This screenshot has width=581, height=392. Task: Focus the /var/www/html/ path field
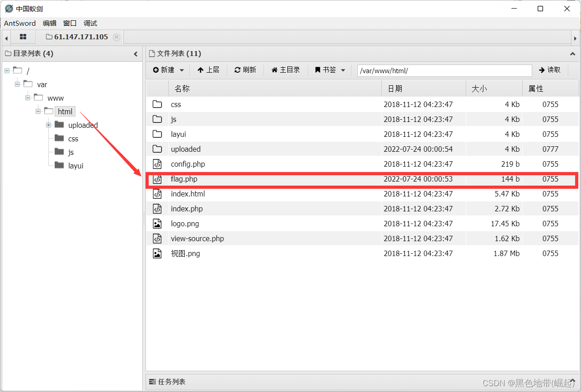[445, 70]
